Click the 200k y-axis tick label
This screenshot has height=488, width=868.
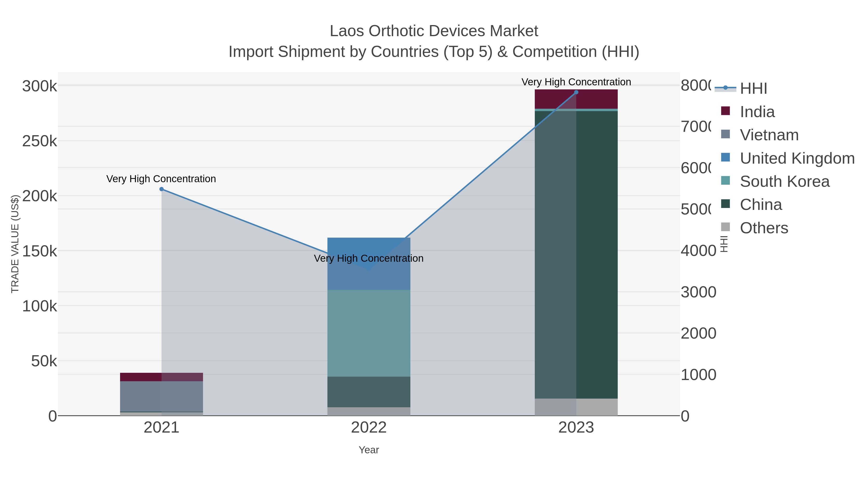pos(40,196)
